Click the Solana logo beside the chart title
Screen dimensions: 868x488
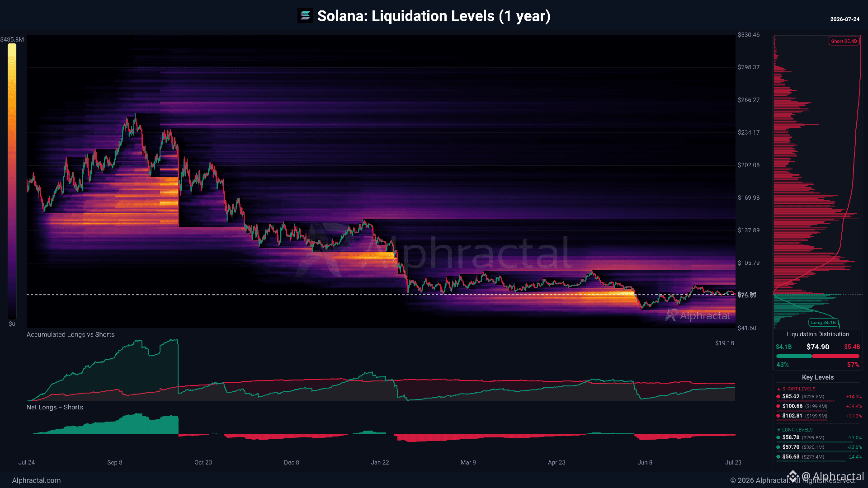click(305, 16)
